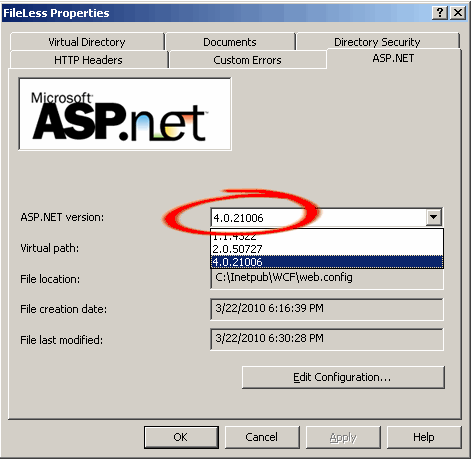Image resolution: width=471 pixels, height=459 pixels.
Task: Select the ASP.NET tab
Action: [x=393, y=58]
